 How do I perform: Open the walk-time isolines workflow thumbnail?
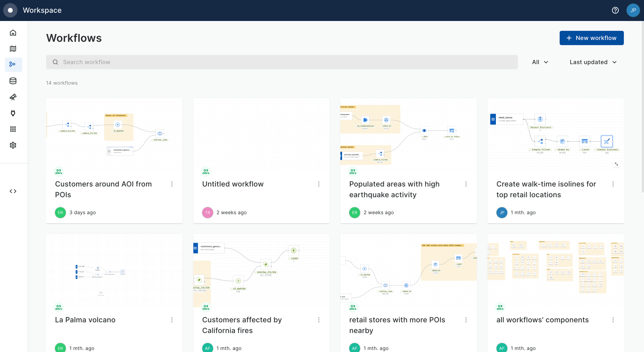tap(555, 134)
